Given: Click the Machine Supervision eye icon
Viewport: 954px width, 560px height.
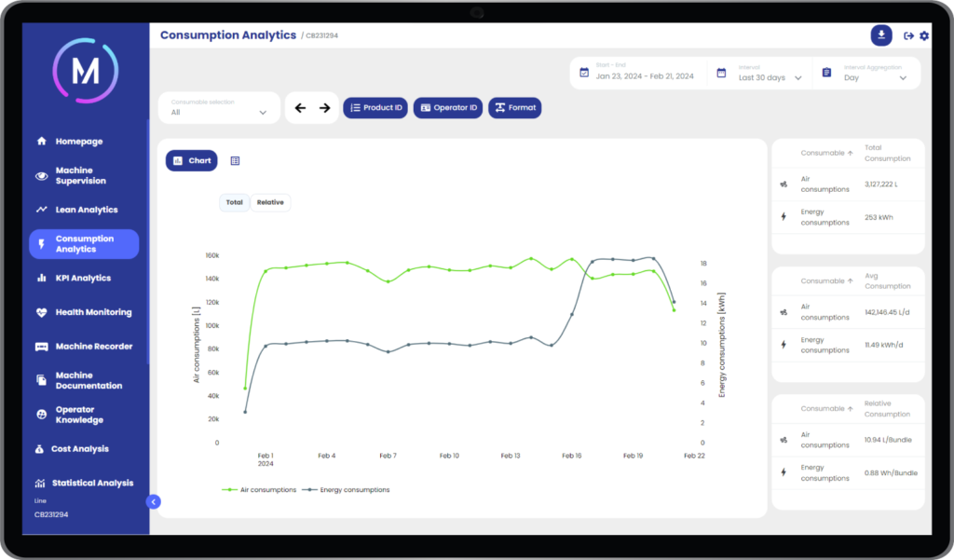Looking at the screenshot, I should [x=41, y=176].
